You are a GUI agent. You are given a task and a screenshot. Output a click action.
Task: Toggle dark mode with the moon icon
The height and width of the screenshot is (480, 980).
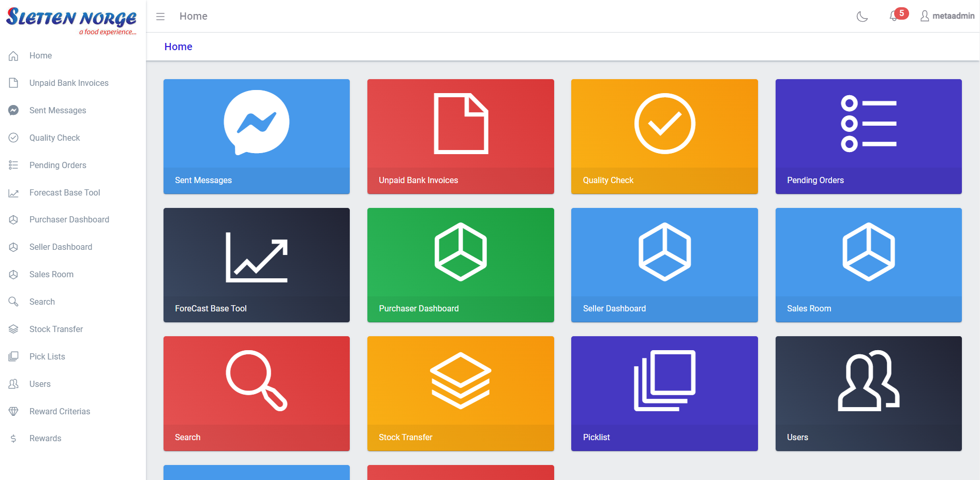862,17
